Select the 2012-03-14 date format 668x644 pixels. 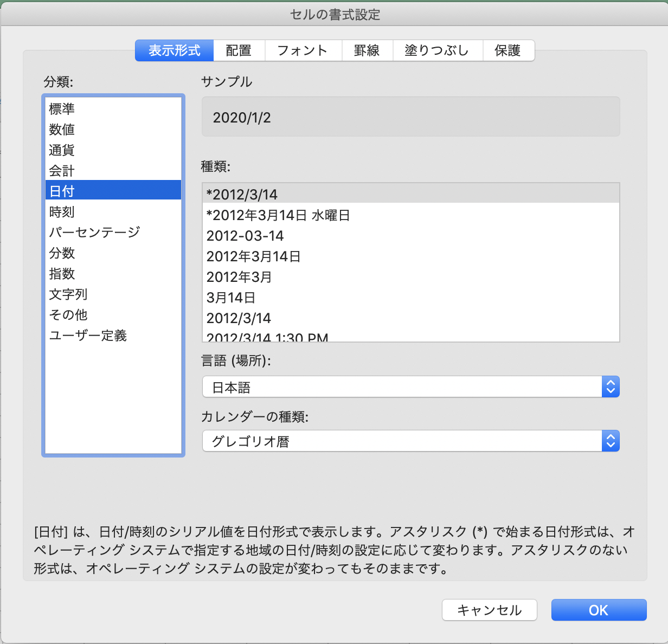pos(245,236)
